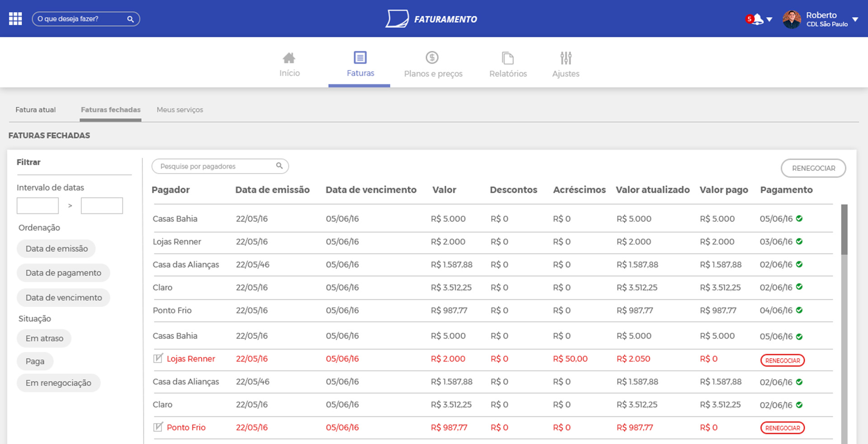The width and height of the screenshot is (868, 444).
Task: Sort by Data de vencimento filter
Action: 63,298
